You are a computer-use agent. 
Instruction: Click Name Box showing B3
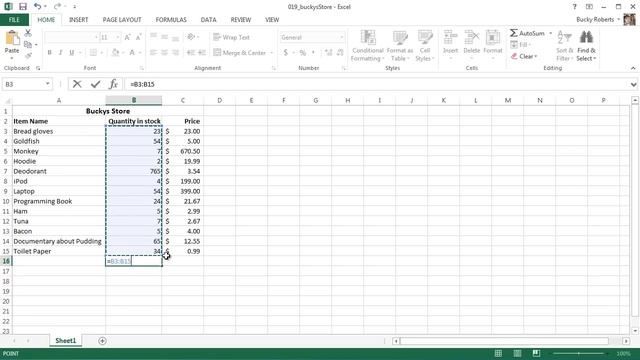click(24, 84)
